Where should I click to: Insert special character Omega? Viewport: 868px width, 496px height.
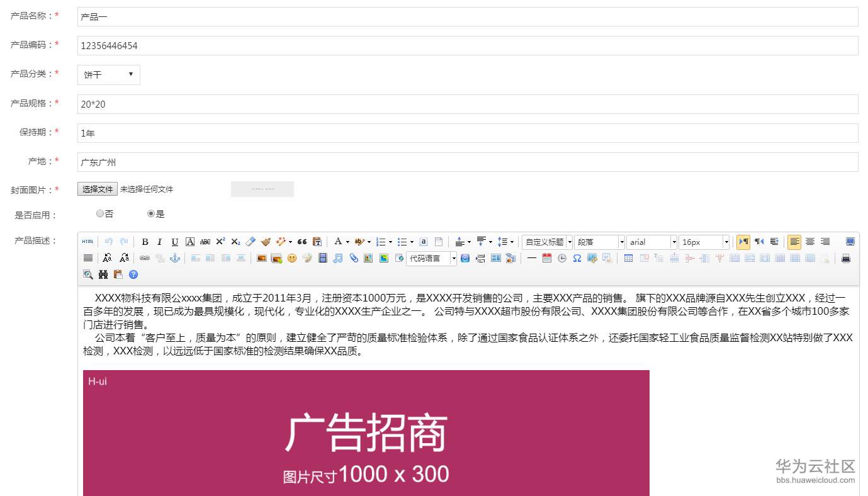click(577, 258)
